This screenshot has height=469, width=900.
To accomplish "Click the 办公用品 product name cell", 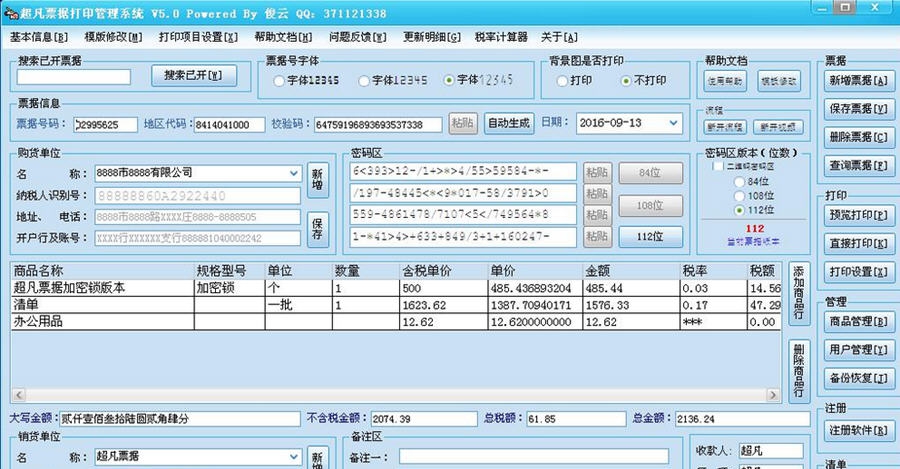I will click(x=103, y=321).
